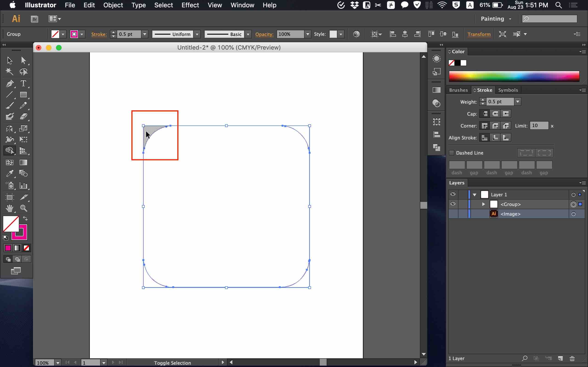Hide Layer 1 using eye icon
This screenshot has height=367, width=588.
tap(453, 195)
